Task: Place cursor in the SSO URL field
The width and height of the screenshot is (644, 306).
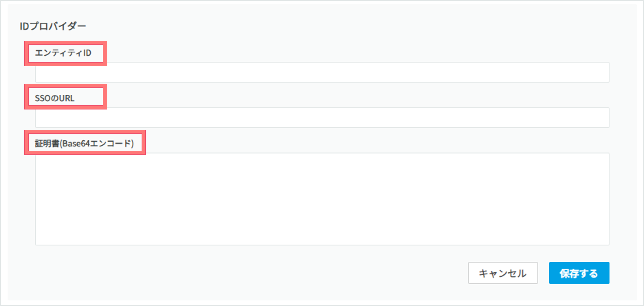Action: pyautogui.click(x=322, y=118)
